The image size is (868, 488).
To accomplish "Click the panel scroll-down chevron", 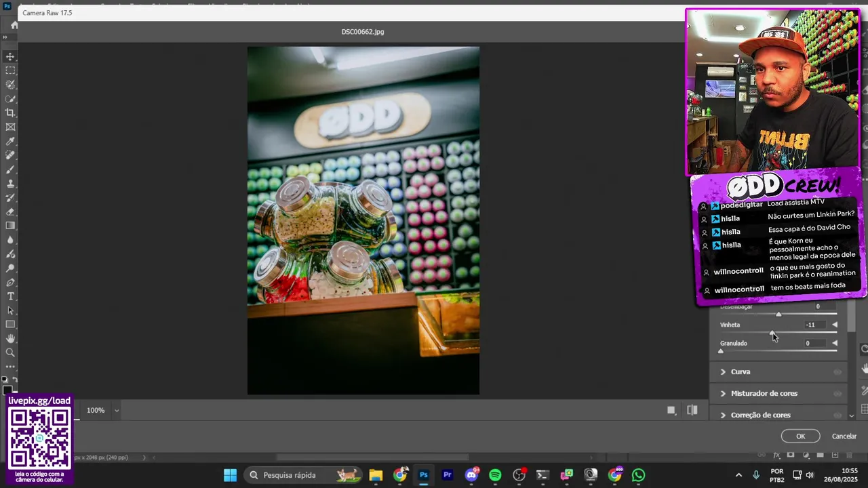I will (852, 415).
